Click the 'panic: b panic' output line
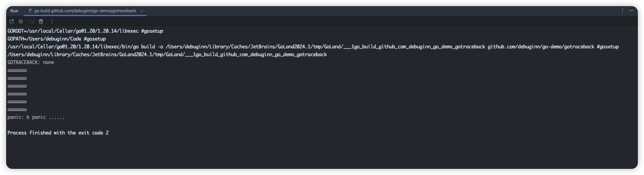The image size is (644, 175). point(36,117)
